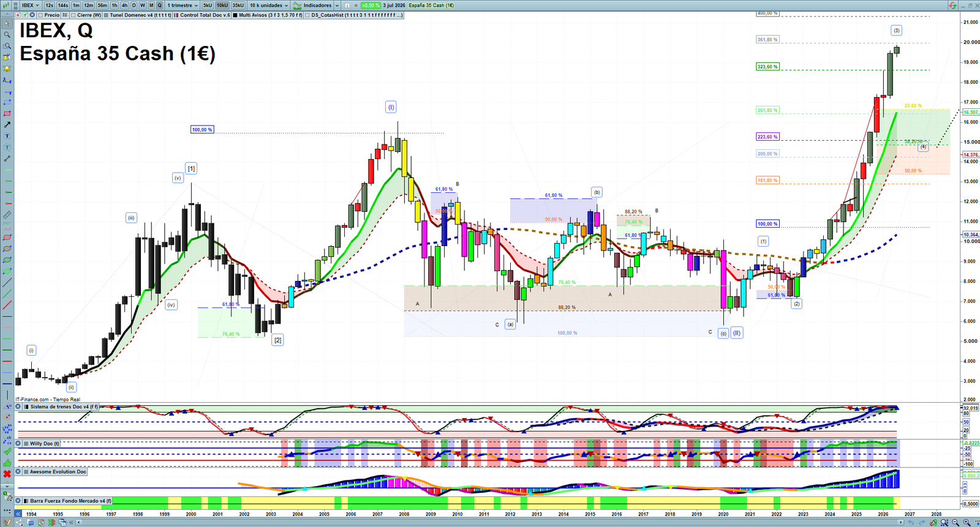Viewport: 980px width, 527px height.
Task: Click the chat bubbles icon in bottom bar
Action: click(31, 523)
